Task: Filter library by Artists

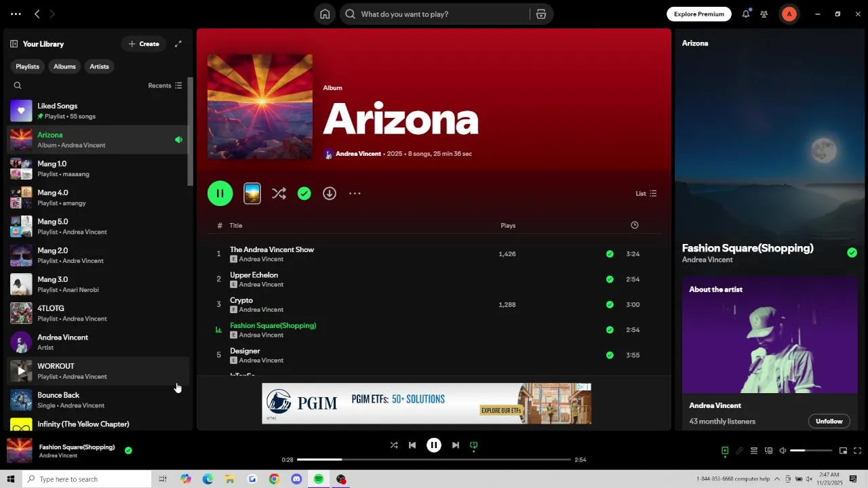Action: click(99, 66)
